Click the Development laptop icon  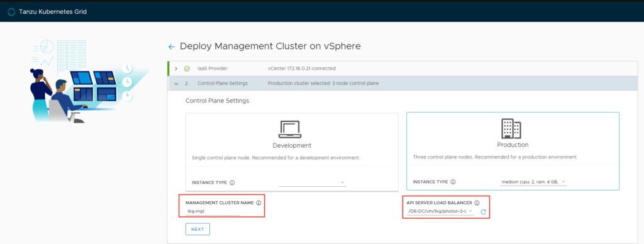[x=290, y=130]
